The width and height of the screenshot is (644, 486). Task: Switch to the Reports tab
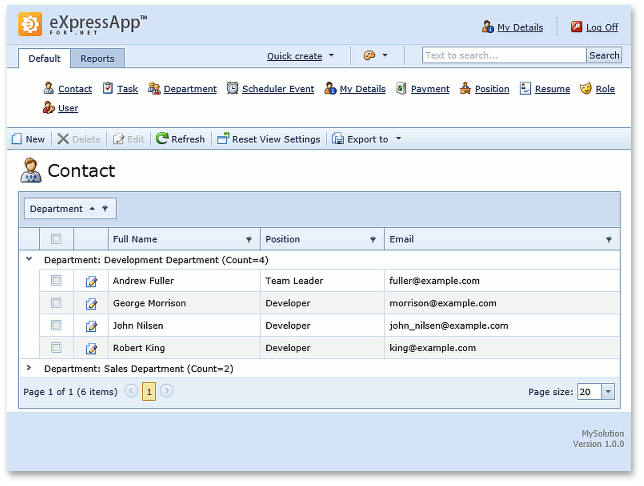tap(97, 59)
